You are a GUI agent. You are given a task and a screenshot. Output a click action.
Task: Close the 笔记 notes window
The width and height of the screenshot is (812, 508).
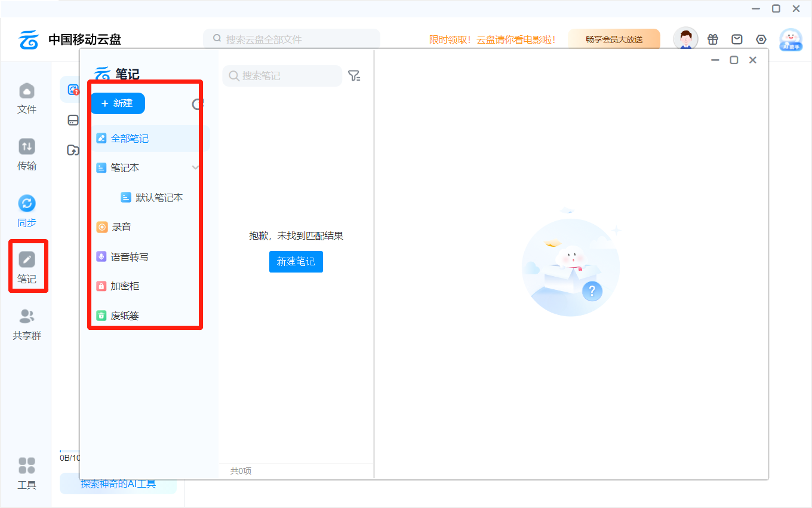(753, 60)
